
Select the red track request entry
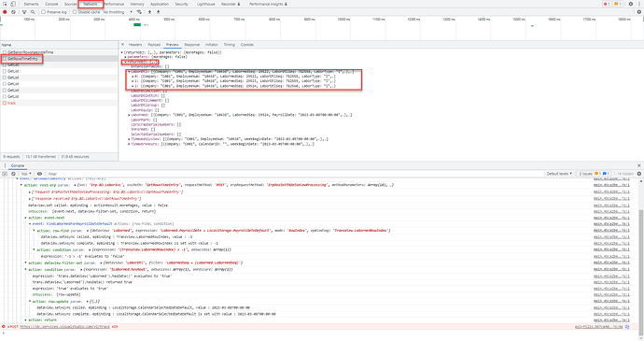[11, 103]
